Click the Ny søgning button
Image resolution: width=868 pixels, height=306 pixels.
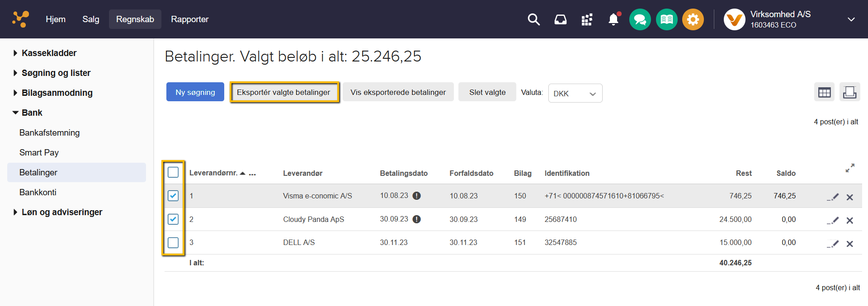click(x=195, y=92)
